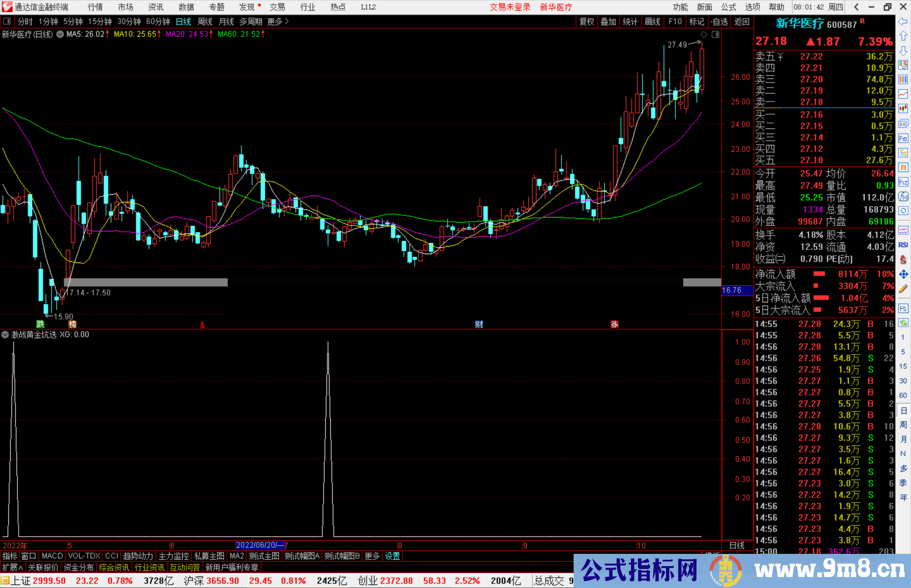Switch to the 周线 period tab
This screenshot has width=911, height=588.
coord(205,21)
